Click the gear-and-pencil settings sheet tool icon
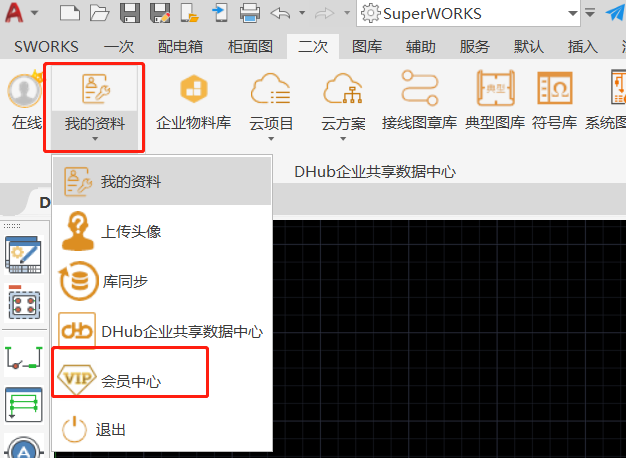The image size is (626, 458). 24,255
